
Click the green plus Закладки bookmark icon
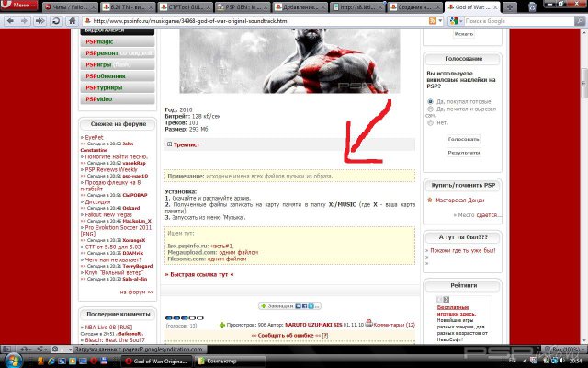[263, 305]
